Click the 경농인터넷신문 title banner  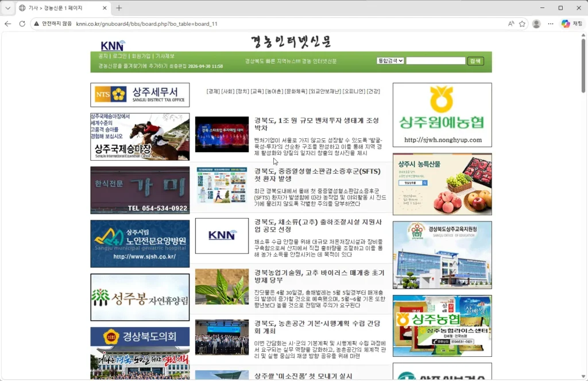click(x=291, y=41)
